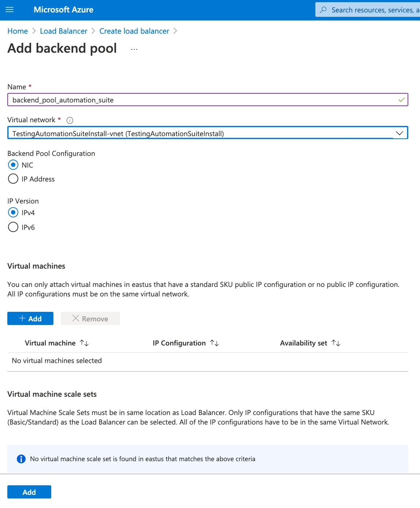
Task: Choose the IPv4 radio option
Action: (x=13, y=213)
